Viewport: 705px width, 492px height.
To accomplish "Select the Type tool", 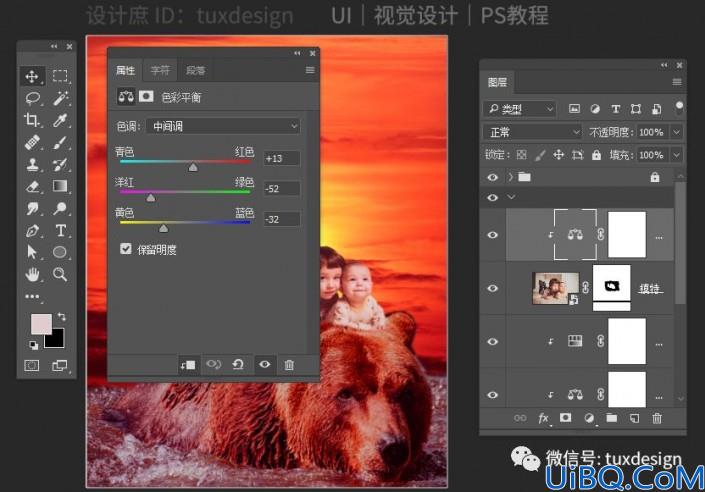I will point(60,231).
